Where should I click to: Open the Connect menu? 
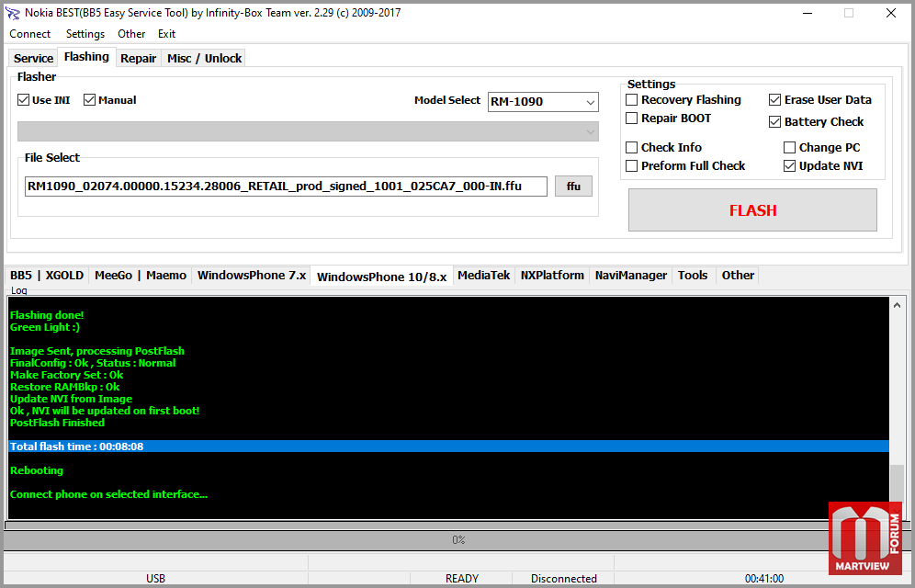(x=29, y=34)
